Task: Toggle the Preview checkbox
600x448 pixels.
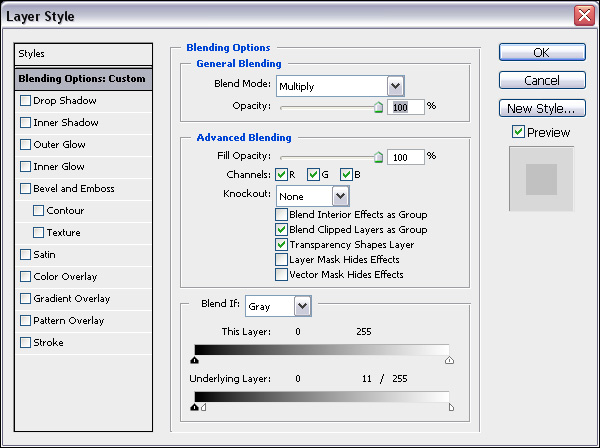Action: click(x=517, y=132)
